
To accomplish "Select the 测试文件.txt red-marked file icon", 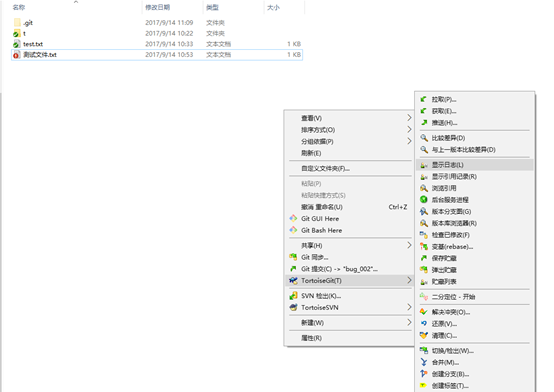I will point(17,55).
